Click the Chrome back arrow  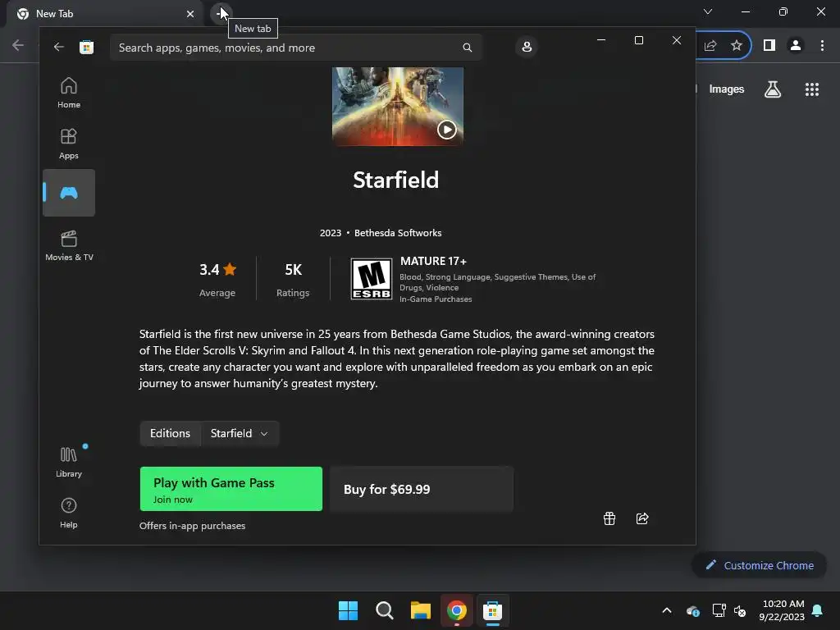point(18,46)
